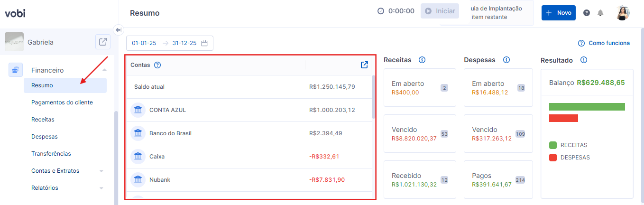Click the sidebar scrollbar
Screen dimensions: 644x205
[116, 158]
